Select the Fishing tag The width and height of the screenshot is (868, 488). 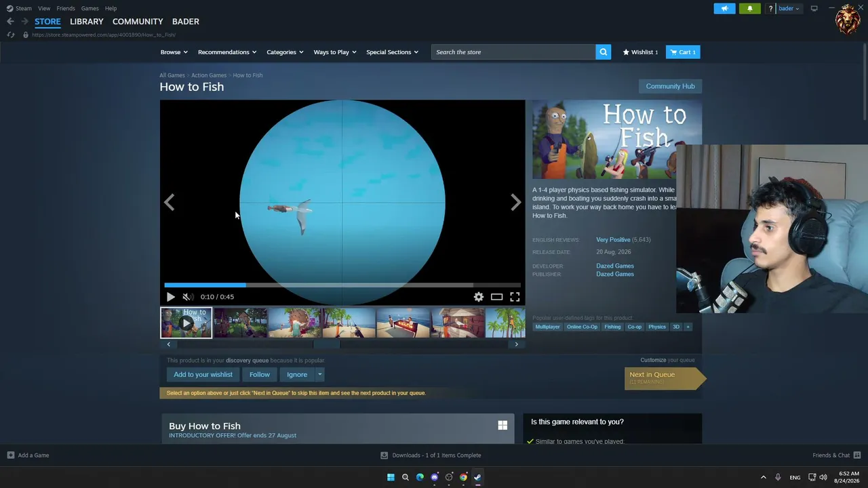[612, 327]
